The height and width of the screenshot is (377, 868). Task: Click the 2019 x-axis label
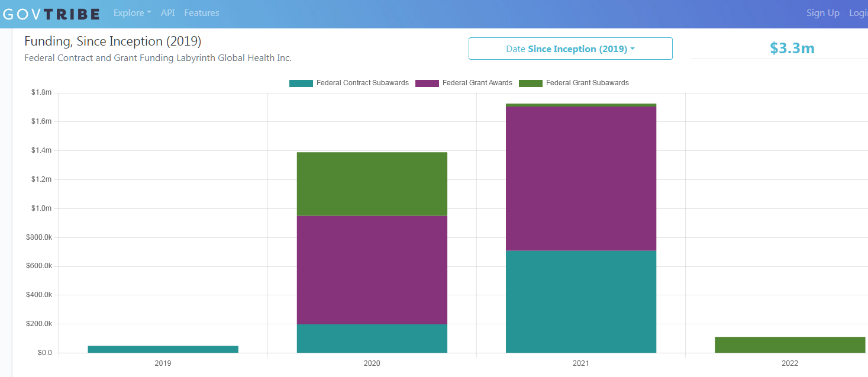163,363
